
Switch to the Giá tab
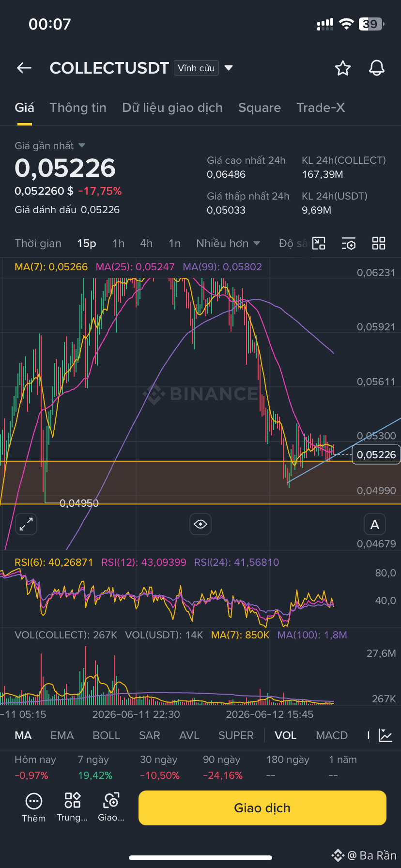coord(24,108)
